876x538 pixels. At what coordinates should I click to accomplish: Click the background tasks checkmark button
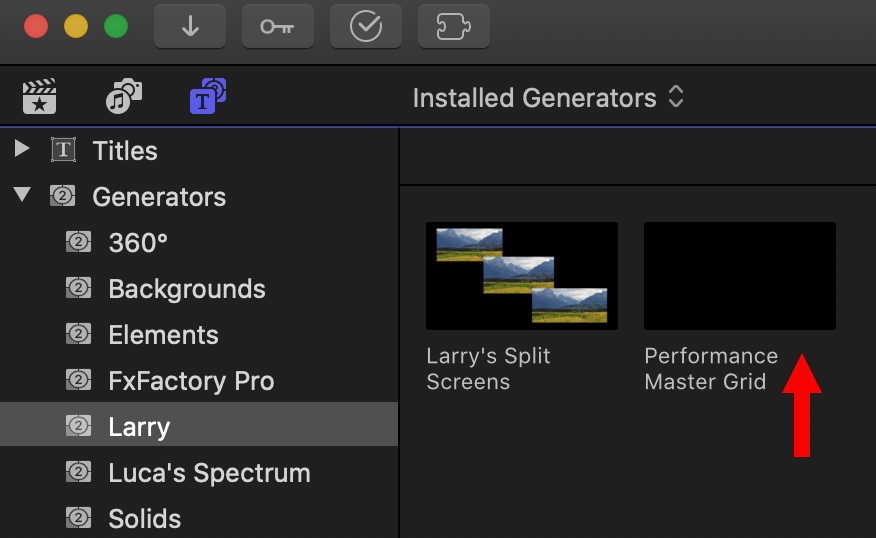coord(366,26)
